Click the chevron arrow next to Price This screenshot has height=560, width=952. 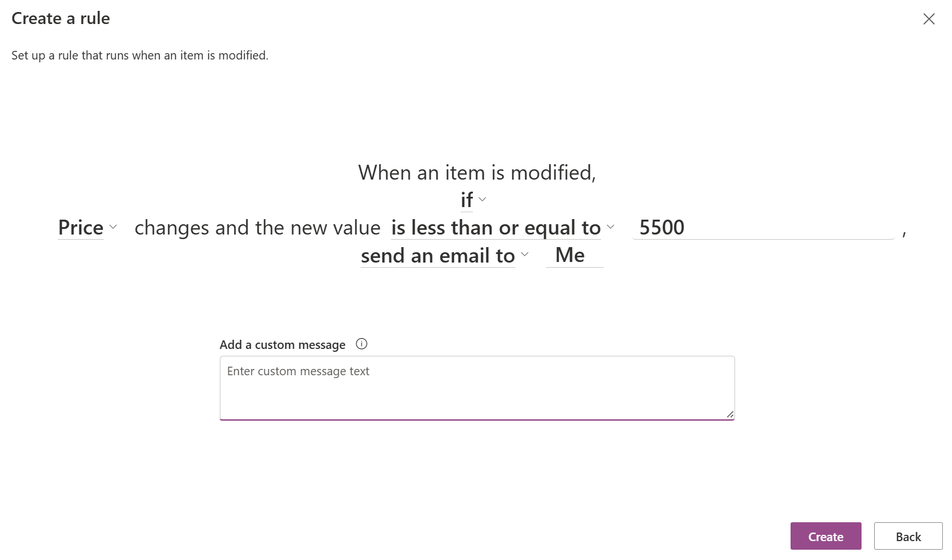coord(113,227)
